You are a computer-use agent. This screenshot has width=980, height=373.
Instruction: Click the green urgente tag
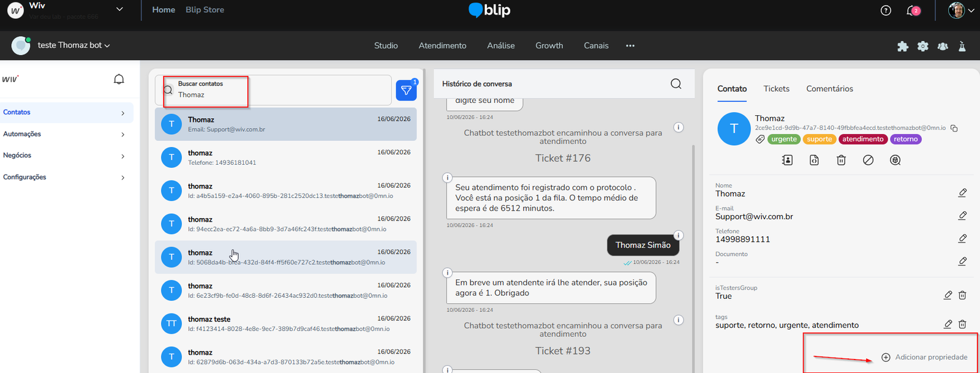(x=784, y=139)
